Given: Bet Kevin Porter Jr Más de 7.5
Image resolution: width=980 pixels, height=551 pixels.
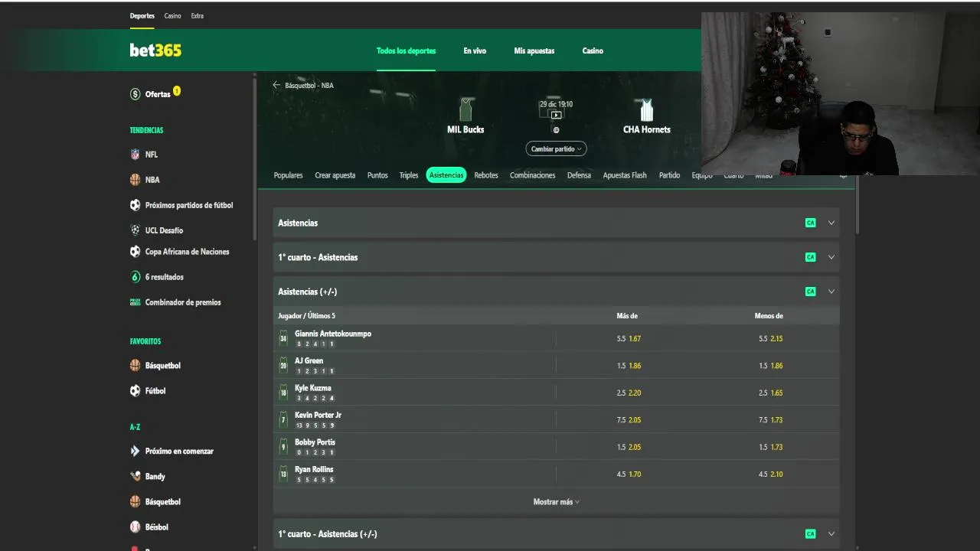Looking at the screenshot, I should click(x=629, y=420).
